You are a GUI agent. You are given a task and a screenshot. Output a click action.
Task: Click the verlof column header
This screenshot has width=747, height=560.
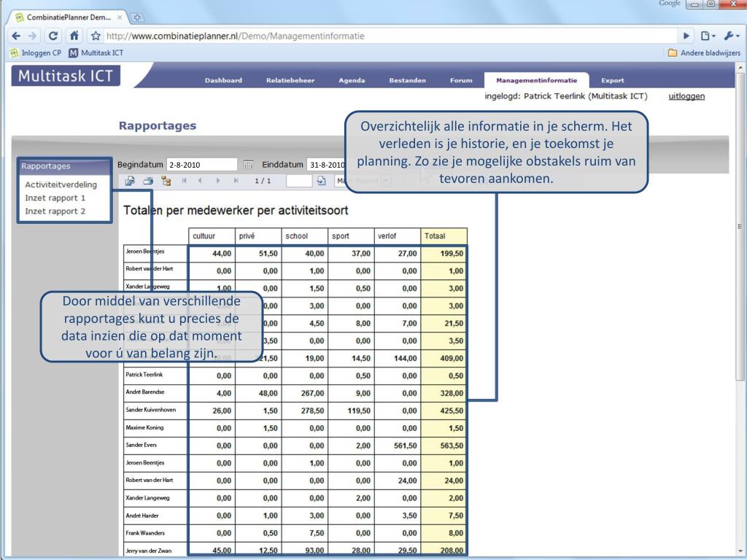398,236
